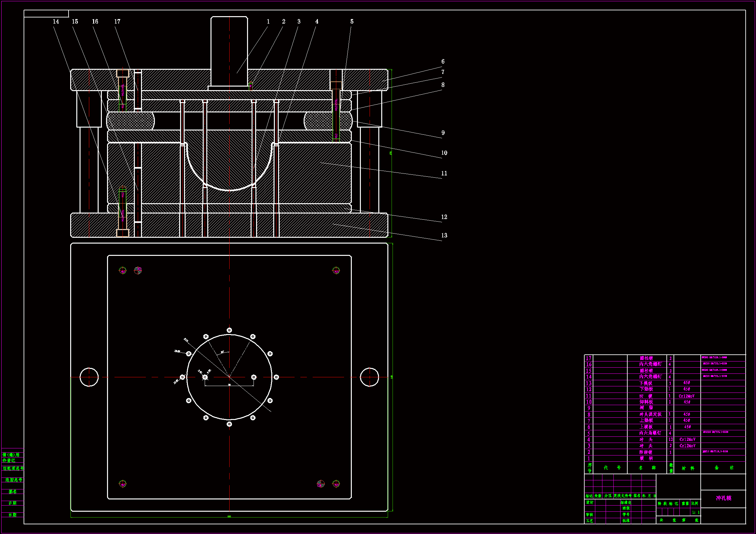This screenshot has width=756, height=534.
Task: Select the 冲孔模 drawing title text
Action: click(723, 498)
